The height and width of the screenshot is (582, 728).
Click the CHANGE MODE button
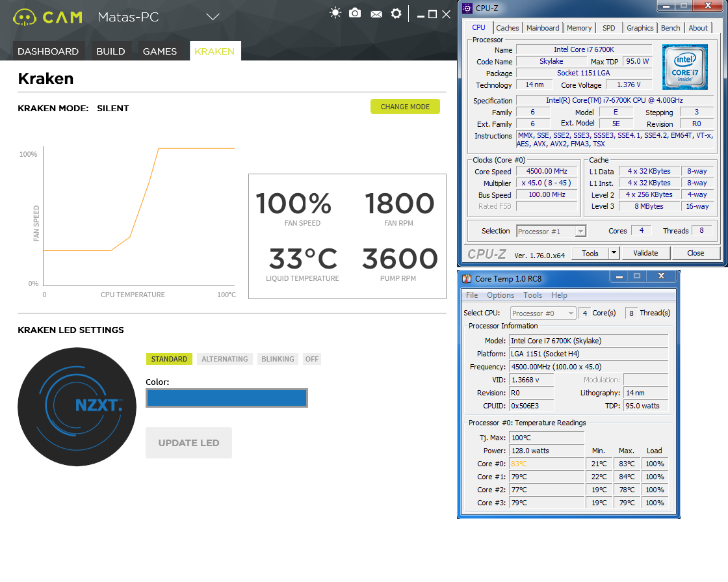pyautogui.click(x=405, y=107)
